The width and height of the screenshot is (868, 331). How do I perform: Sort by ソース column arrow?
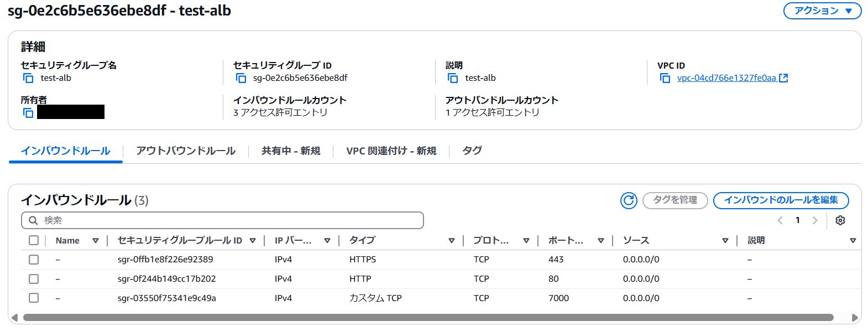click(x=725, y=241)
